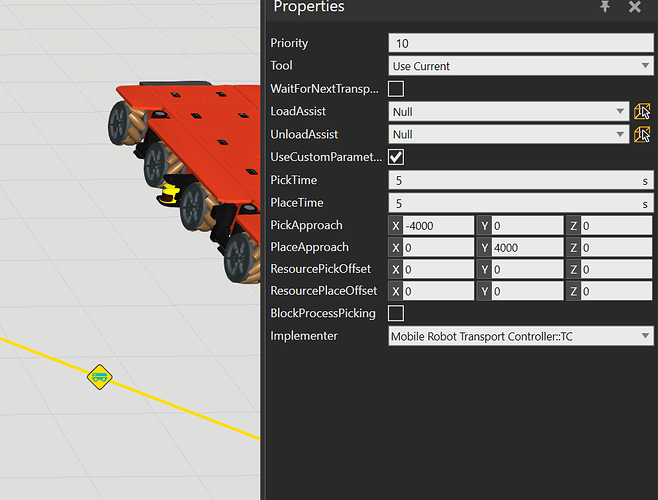658x500 pixels.
Task: Expand the UnloadAssist dropdown
Action: coord(508,134)
